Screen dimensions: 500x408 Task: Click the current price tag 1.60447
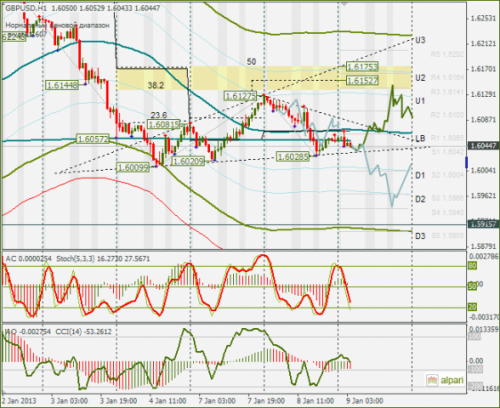[483, 146]
